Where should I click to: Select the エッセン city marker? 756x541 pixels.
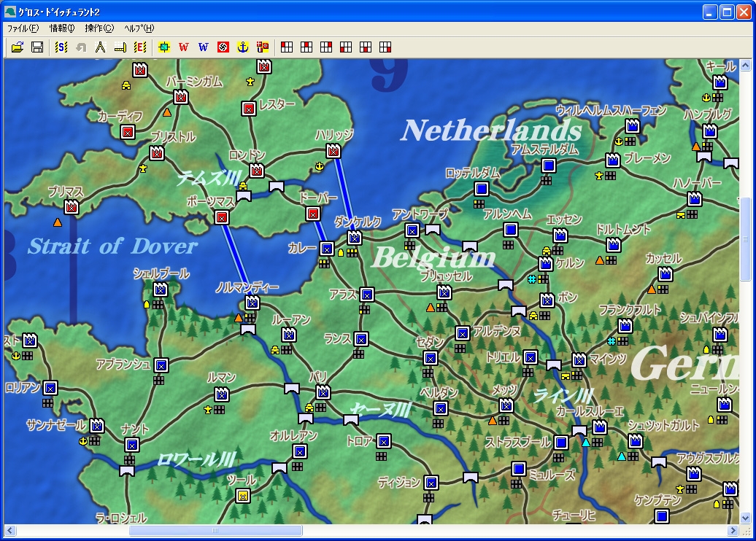coord(560,236)
